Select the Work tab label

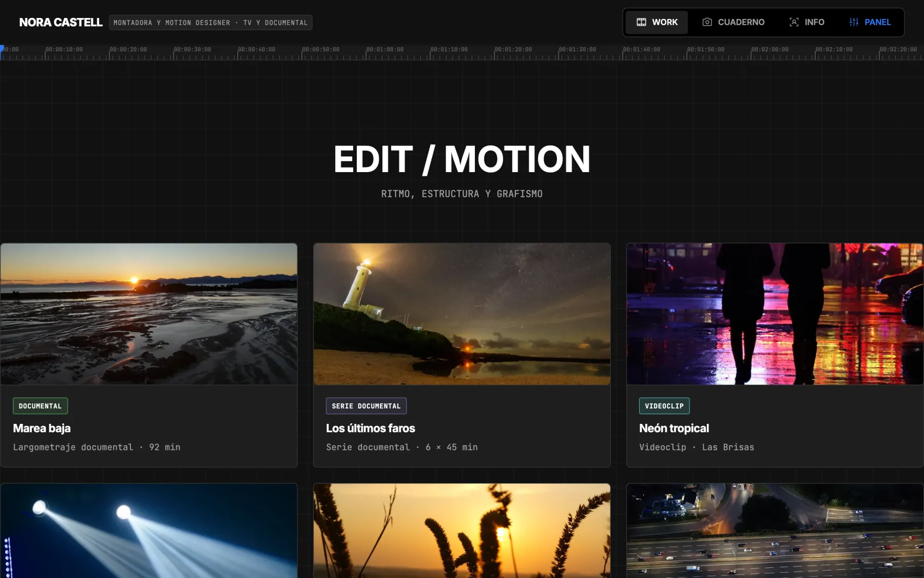(x=665, y=22)
